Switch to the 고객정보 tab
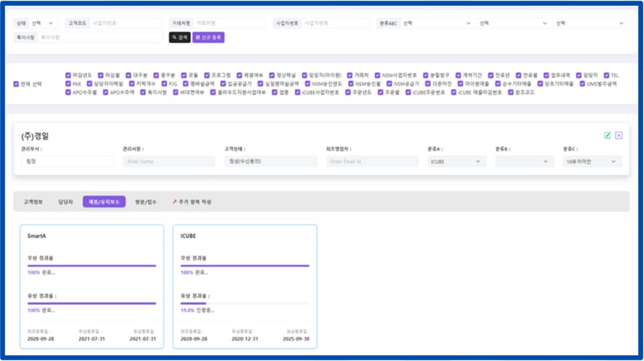The height and width of the screenshot is (361, 644). [33, 202]
